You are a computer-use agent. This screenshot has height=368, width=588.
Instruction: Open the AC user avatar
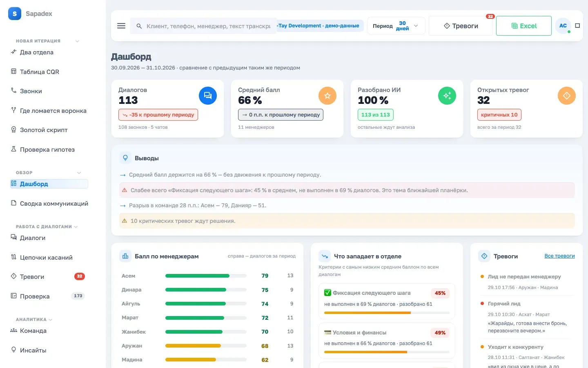pos(563,26)
